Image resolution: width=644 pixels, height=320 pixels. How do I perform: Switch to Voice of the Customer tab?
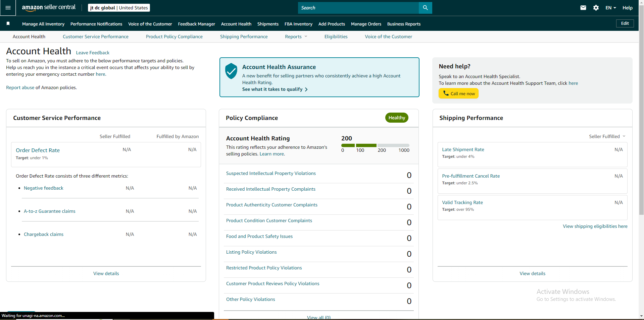(x=389, y=37)
